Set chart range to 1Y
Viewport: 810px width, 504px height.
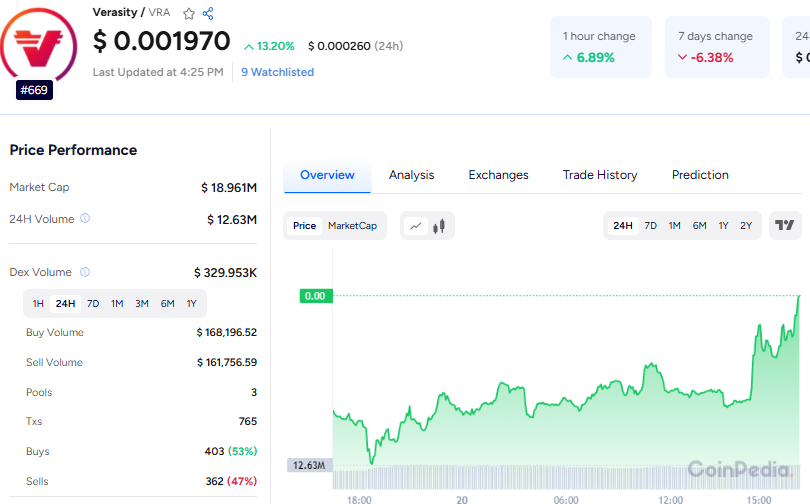pyautogui.click(x=723, y=226)
